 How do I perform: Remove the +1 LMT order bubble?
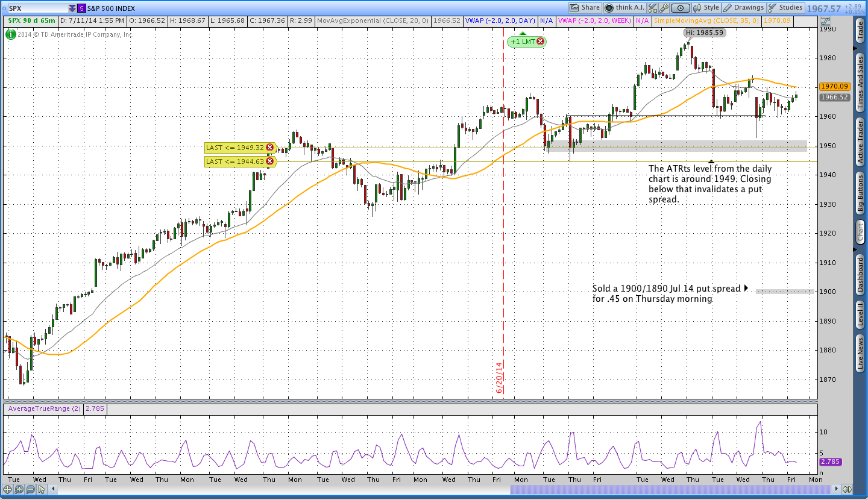(x=540, y=42)
